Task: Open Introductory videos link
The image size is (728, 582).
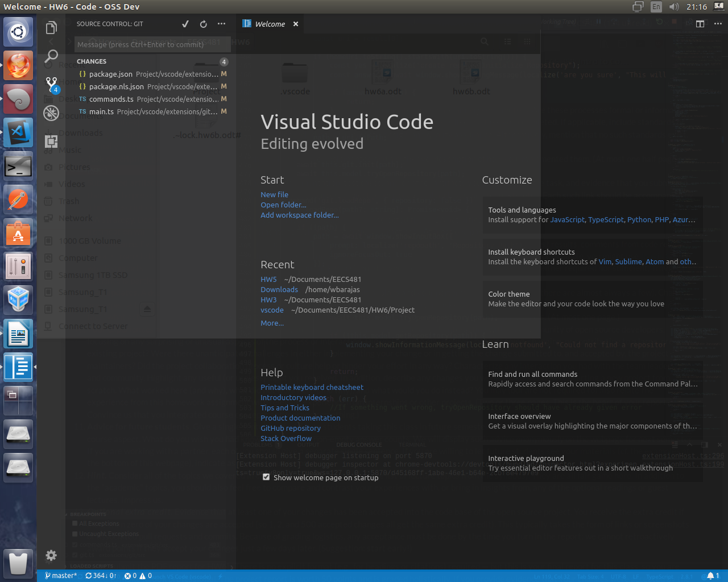Action: [293, 397]
